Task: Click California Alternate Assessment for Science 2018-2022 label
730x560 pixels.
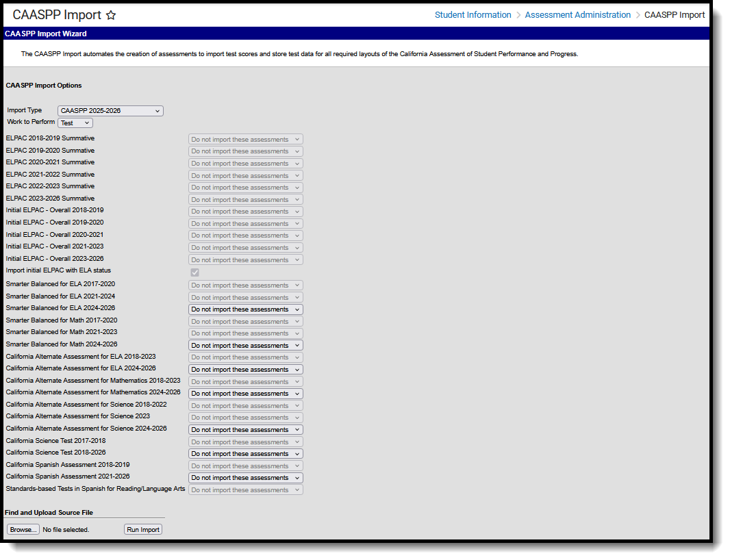Action: pyautogui.click(x=86, y=405)
